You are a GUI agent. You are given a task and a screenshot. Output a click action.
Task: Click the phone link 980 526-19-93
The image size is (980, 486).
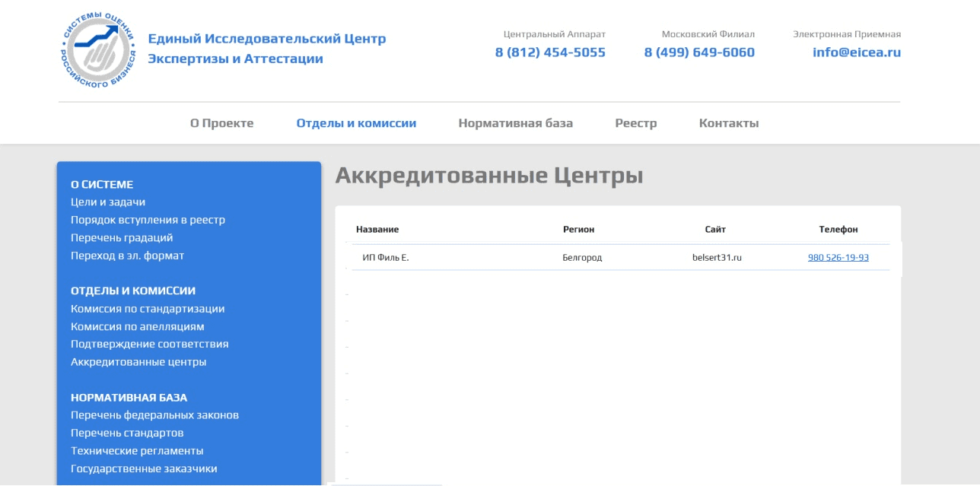[838, 258]
